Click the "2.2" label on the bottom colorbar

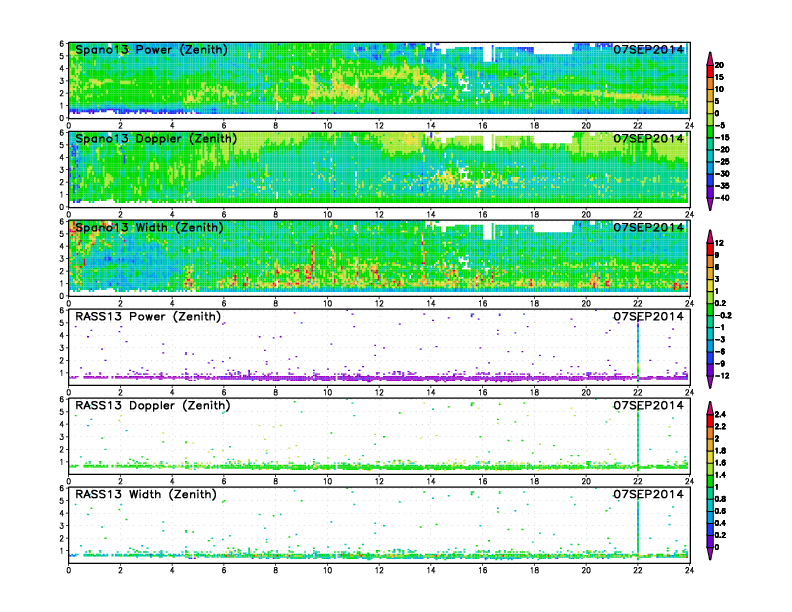coord(720,427)
